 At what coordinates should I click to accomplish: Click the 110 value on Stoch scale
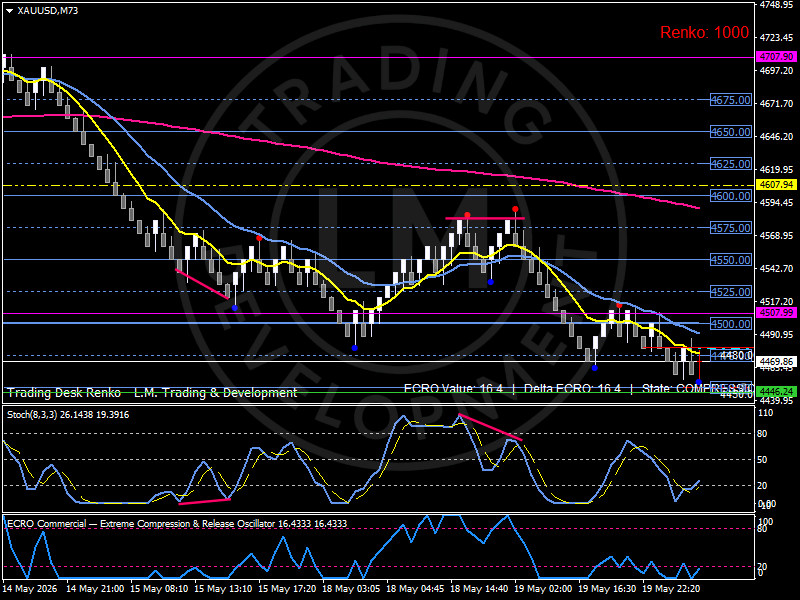coord(765,413)
